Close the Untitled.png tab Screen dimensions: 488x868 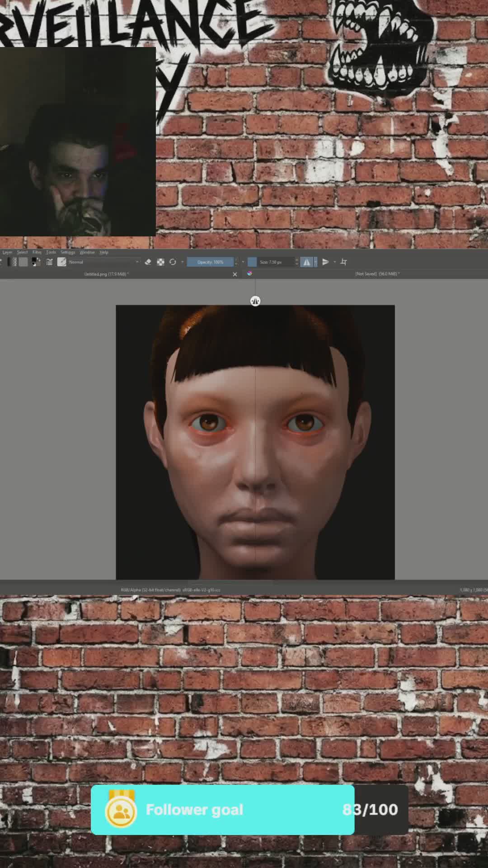[235, 274]
